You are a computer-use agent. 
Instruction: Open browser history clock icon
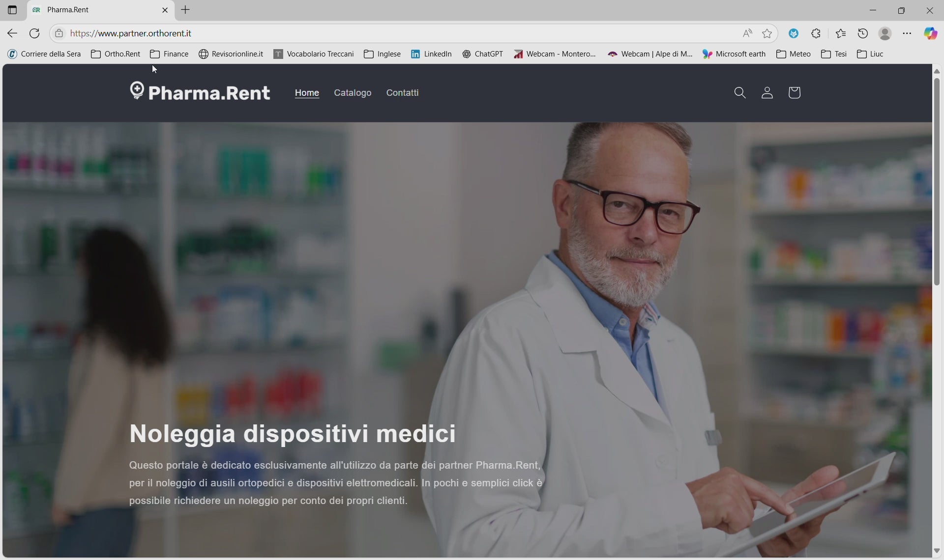tap(863, 33)
